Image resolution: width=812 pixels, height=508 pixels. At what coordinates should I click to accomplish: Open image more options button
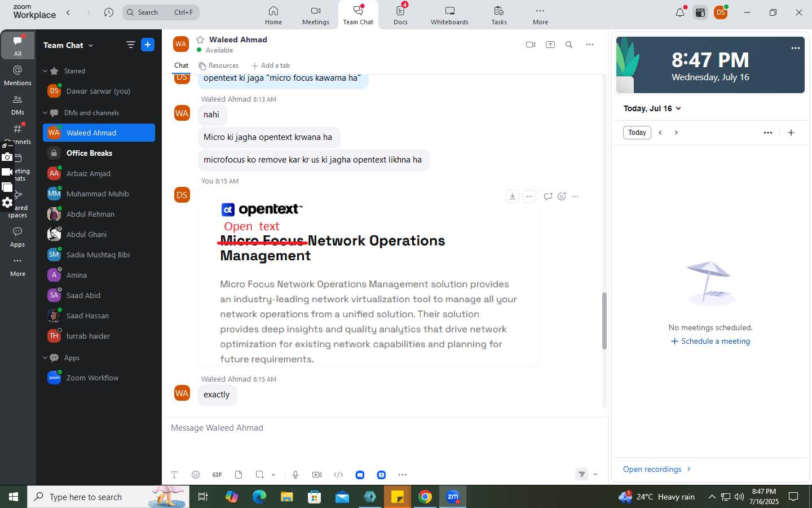529,196
